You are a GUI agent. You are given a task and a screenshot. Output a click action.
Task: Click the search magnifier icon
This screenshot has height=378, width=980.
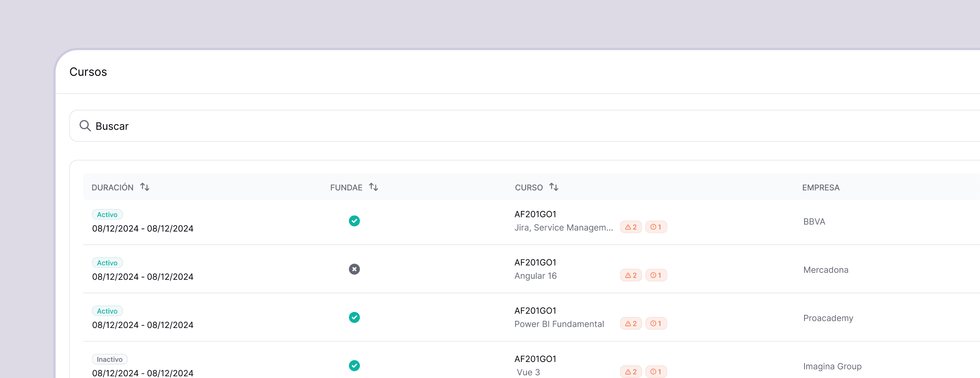click(x=85, y=126)
